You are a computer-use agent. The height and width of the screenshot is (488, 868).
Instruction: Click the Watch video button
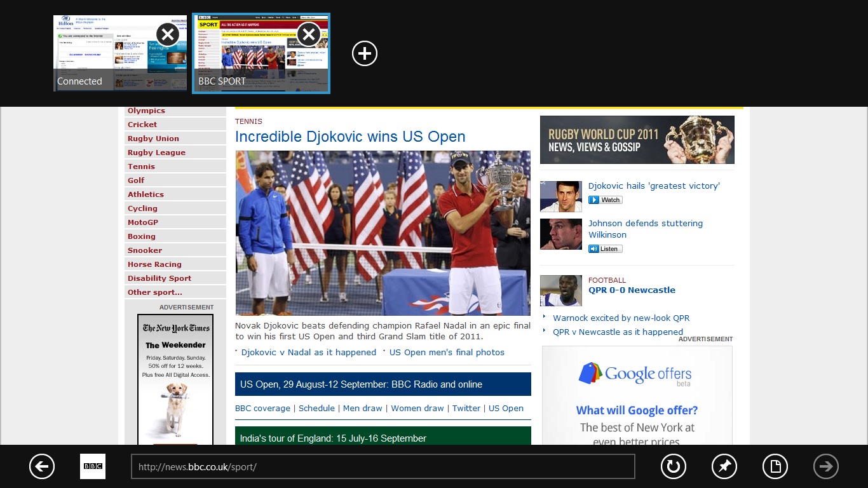coord(606,200)
